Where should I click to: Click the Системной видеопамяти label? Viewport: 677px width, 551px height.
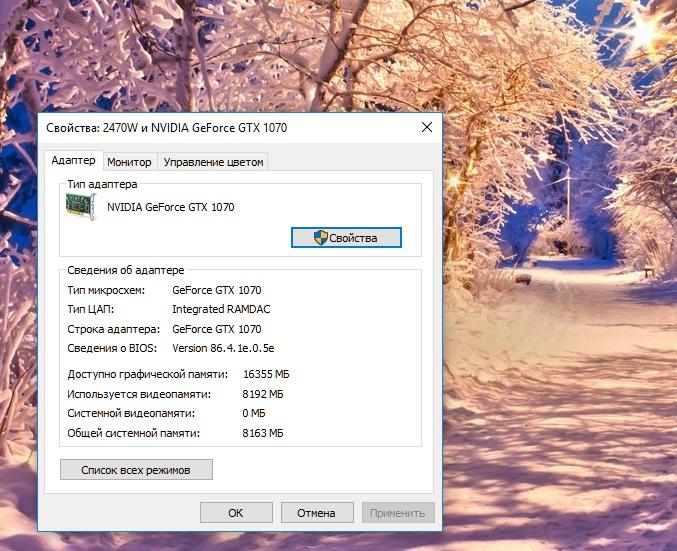[x=131, y=413]
